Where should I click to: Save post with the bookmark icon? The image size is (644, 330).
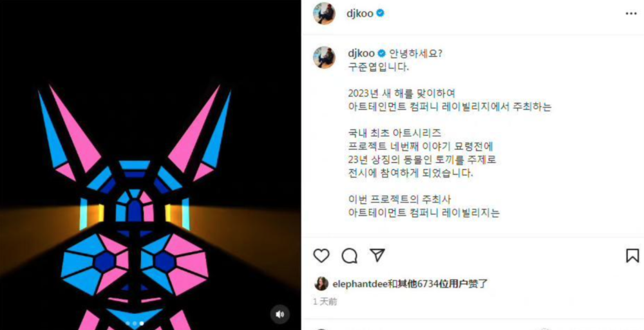click(x=632, y=256)
